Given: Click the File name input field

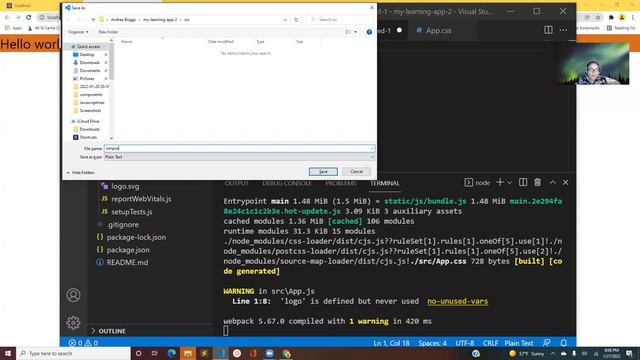Looking at the screenshot, I should (239, 148).
